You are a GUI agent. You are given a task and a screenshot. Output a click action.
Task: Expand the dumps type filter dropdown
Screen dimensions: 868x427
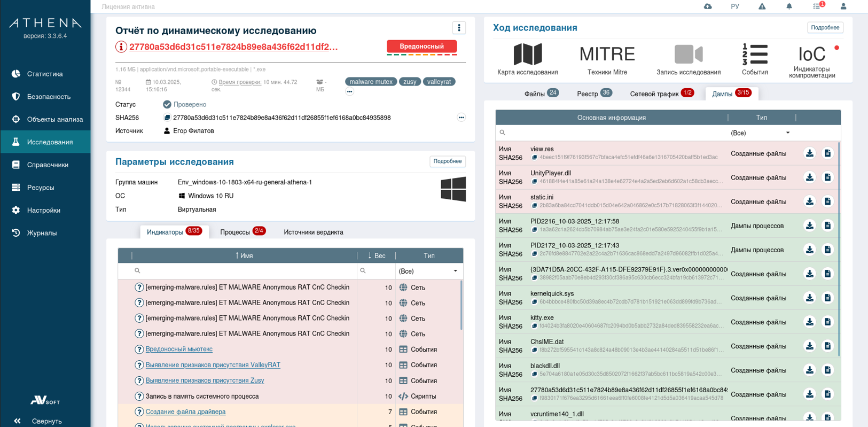pos(787,133)
